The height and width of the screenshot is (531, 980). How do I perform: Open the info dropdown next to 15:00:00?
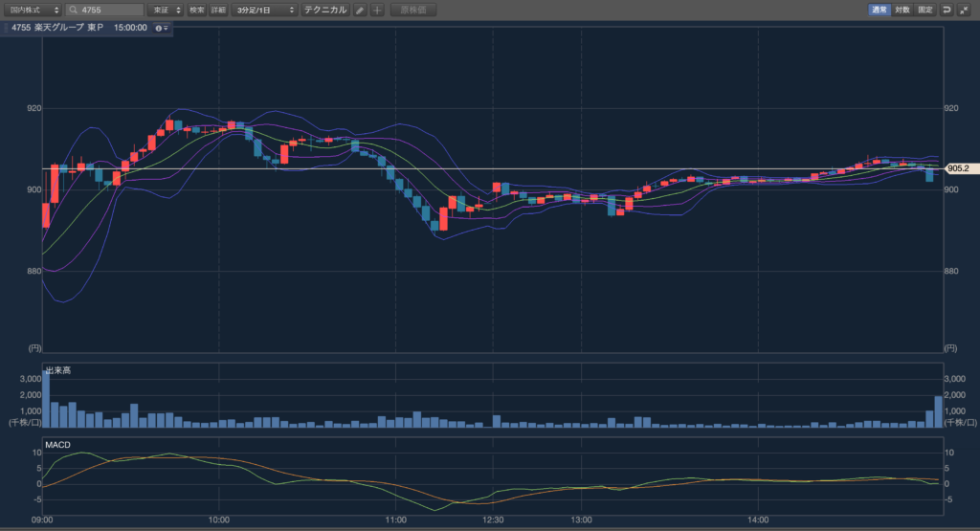point(161,28)
